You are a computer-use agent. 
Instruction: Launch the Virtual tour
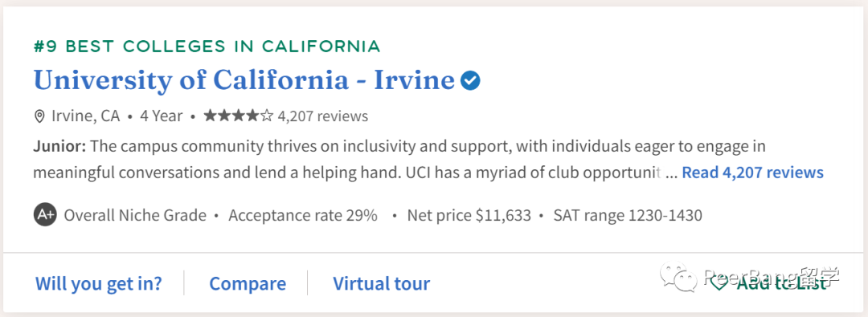coord(381,283)
